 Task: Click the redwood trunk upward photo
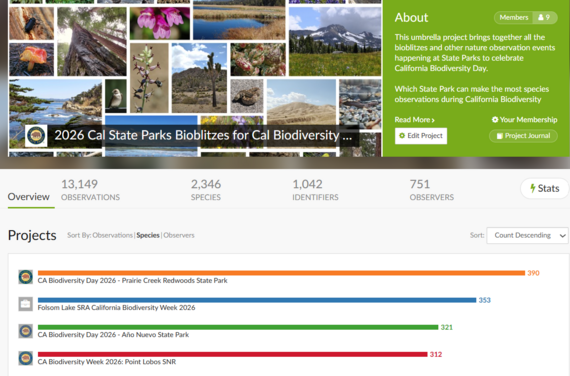[92, 41]
